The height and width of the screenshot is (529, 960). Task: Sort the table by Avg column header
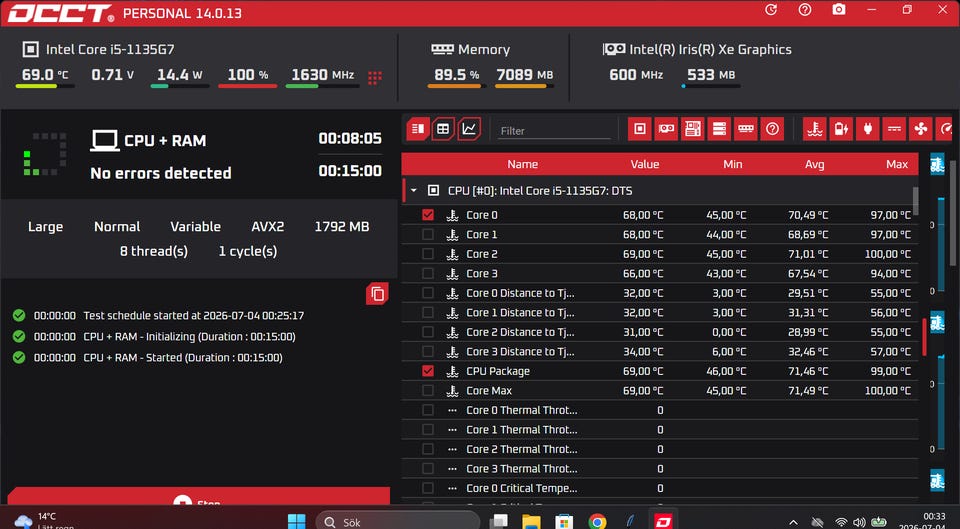point(814,164)
